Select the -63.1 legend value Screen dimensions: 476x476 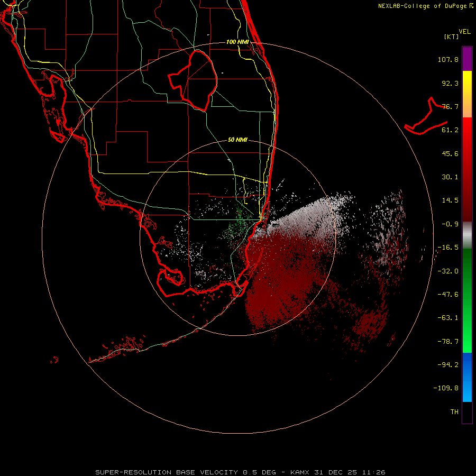[448, 318]
